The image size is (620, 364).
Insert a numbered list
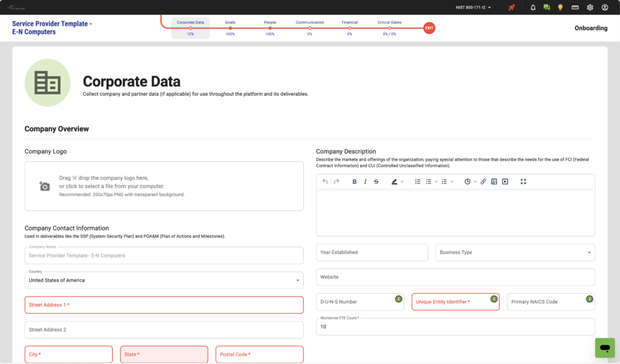point(444,182)
